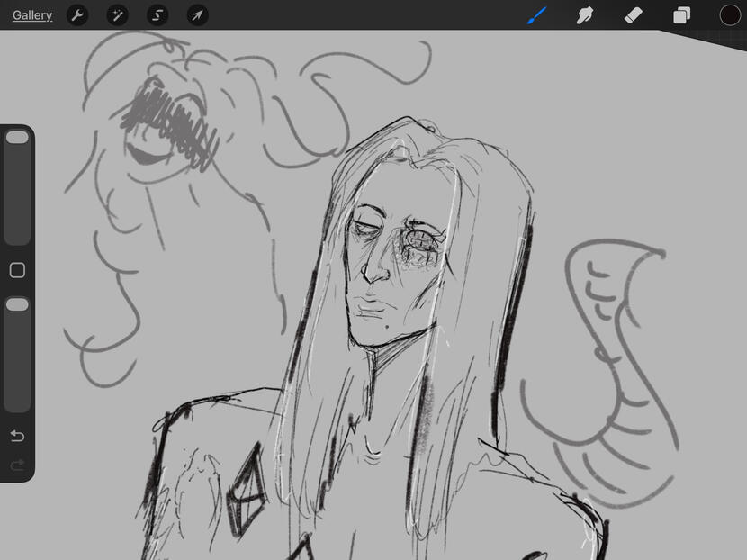
Task: Click the brush size slider handle
Action: pos(17,138)
